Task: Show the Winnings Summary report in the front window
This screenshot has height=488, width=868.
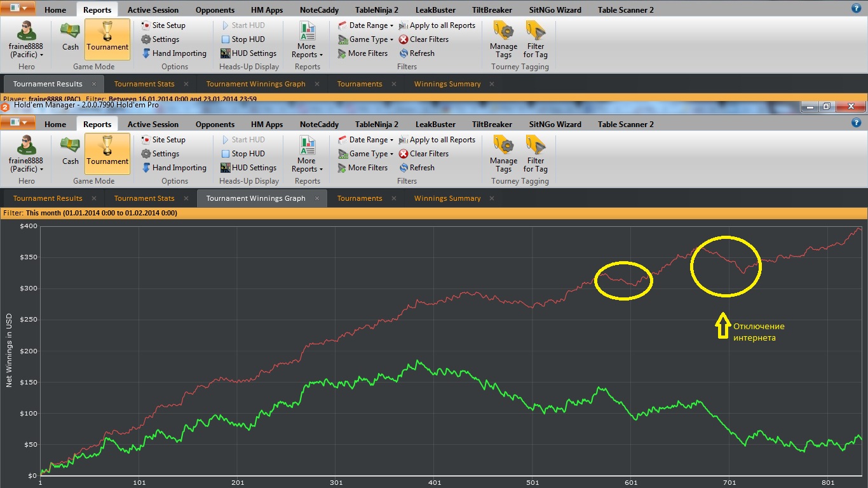Action: (447, 198)
